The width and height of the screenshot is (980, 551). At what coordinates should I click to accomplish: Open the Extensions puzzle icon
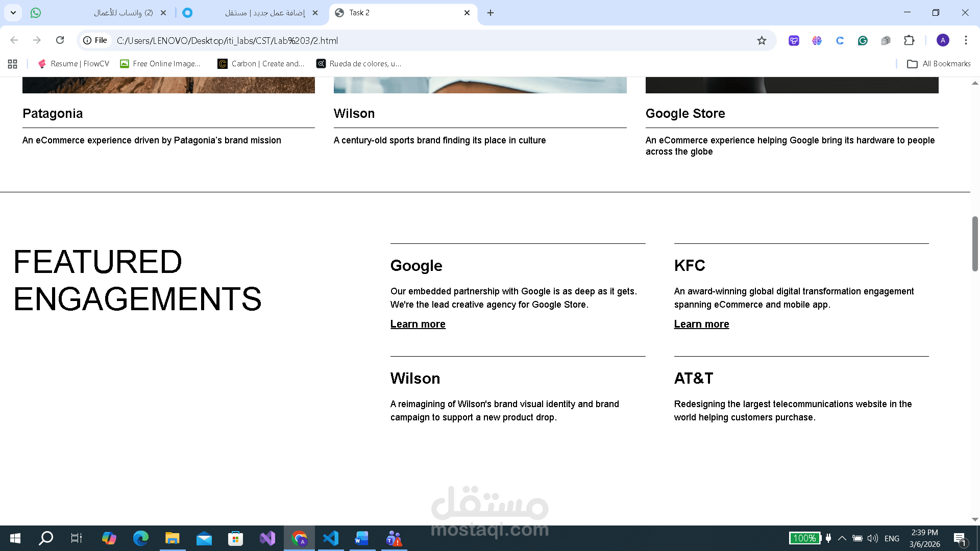tap(909, 40)
